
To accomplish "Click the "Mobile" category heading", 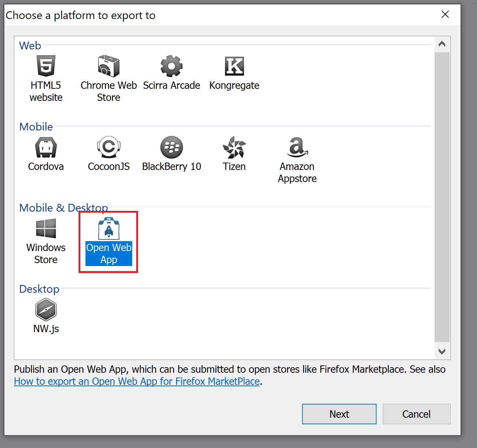I will tap(36, 127).
